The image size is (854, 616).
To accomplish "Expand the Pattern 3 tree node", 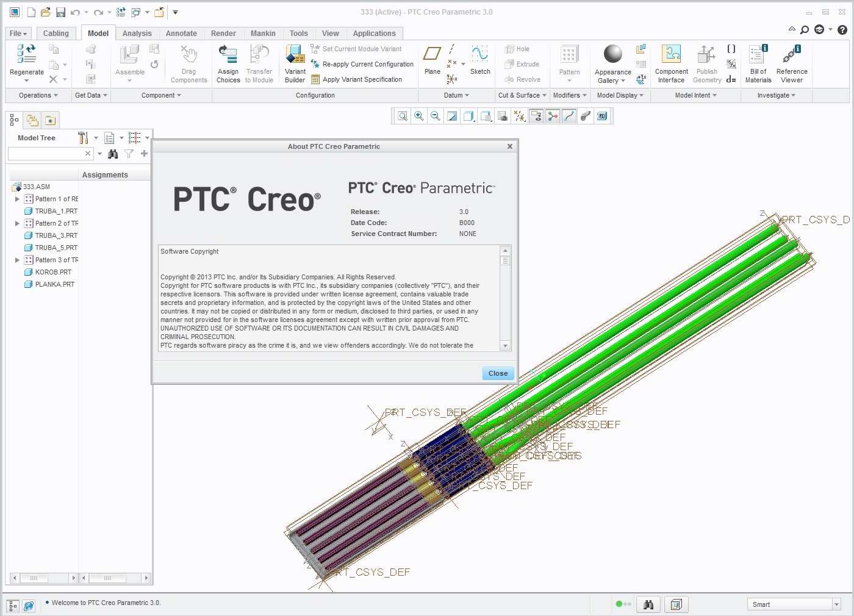I will (17, 260).
